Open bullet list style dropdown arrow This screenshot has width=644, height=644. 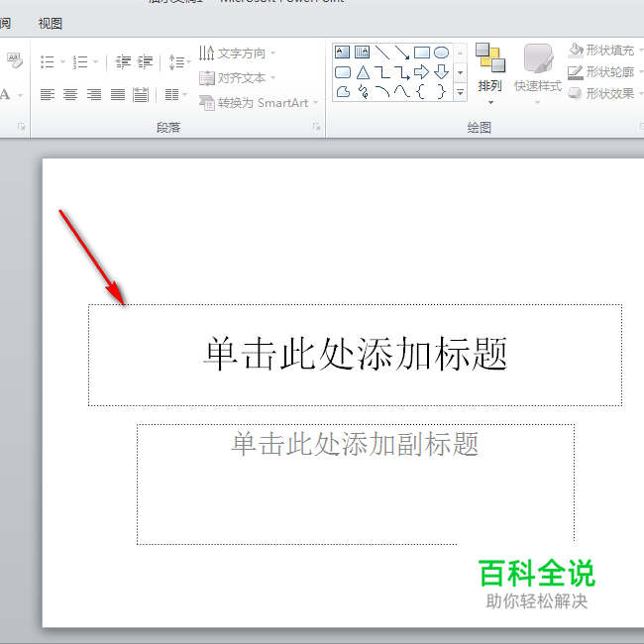(62, 62)
